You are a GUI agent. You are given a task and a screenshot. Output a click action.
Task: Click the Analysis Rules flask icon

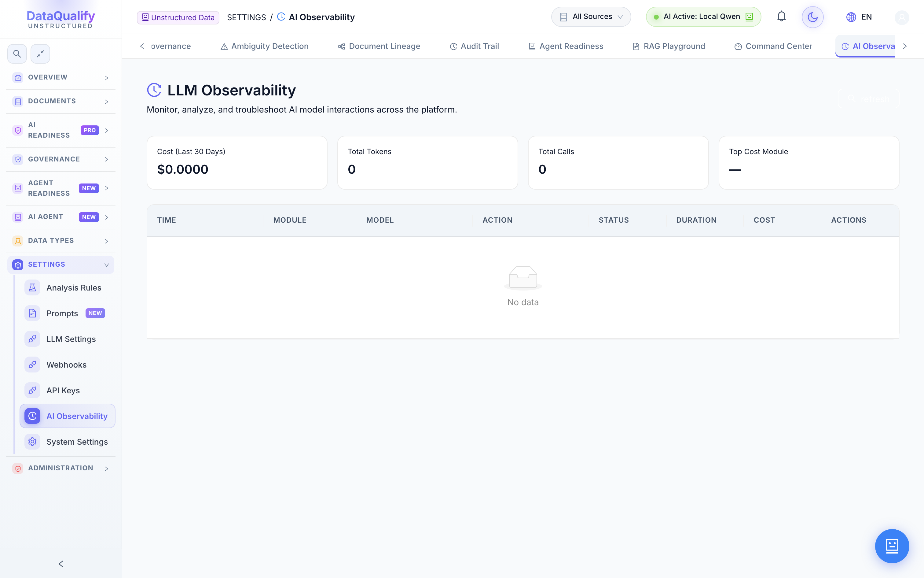(x=32, y=287)
